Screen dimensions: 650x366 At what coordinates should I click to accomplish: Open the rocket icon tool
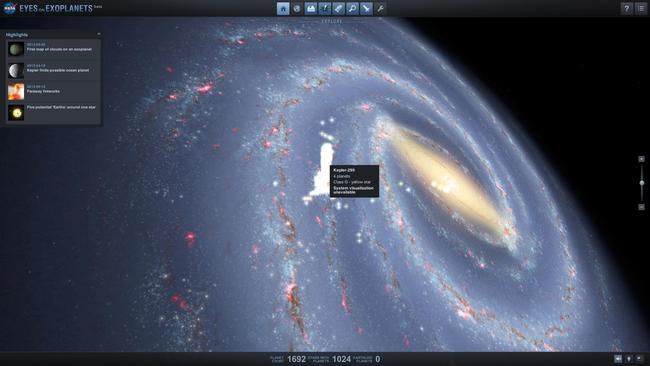click(339, 8)
